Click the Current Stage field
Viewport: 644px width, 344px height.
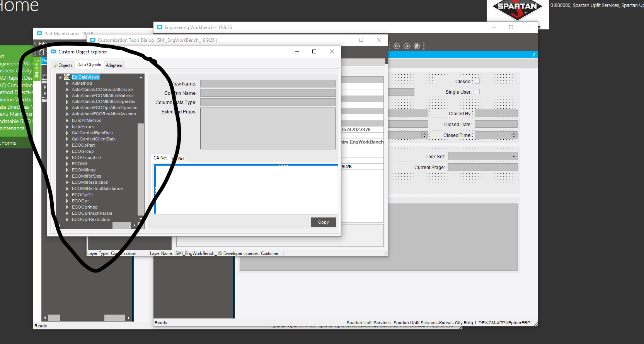[482, 167]
